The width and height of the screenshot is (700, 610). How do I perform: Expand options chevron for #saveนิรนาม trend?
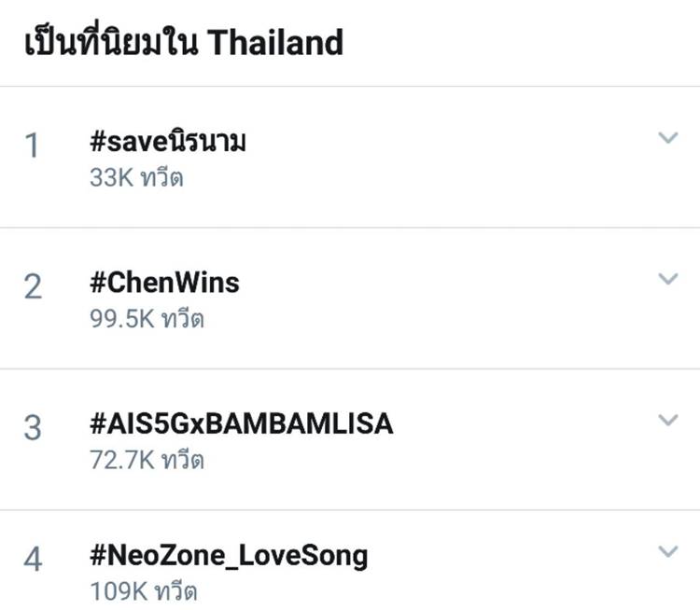click(667, 139)
